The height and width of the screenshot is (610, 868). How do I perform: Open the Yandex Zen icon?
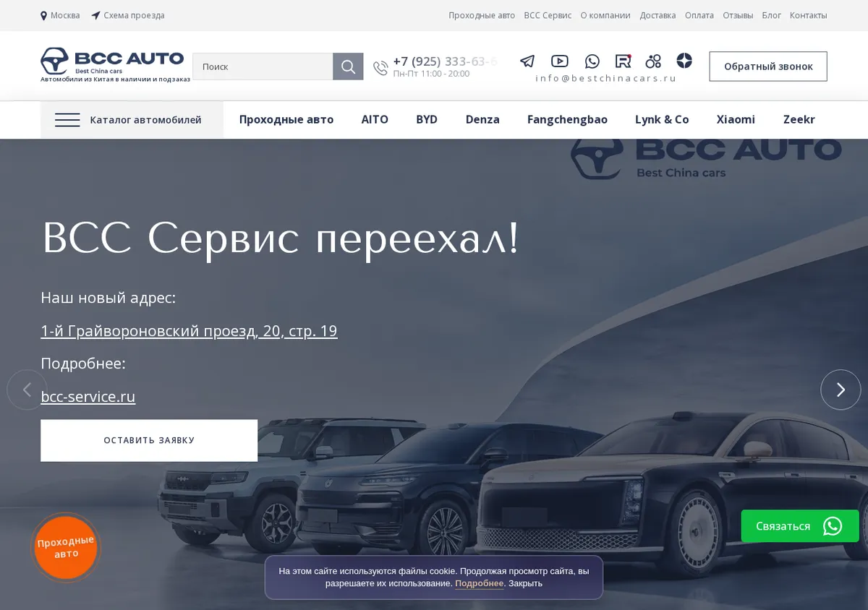click(684, 61)
